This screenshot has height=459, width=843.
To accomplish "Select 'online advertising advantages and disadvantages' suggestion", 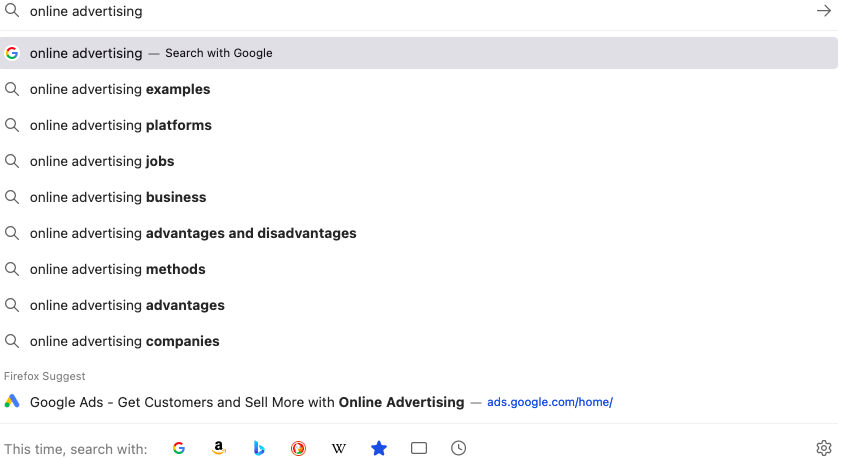I will tap(419, 233).
